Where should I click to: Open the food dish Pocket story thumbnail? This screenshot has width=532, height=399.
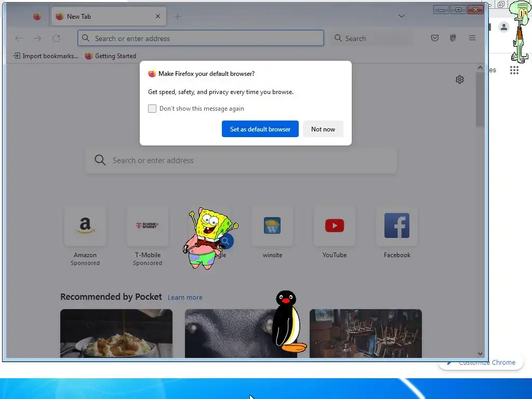pos(116,334)
